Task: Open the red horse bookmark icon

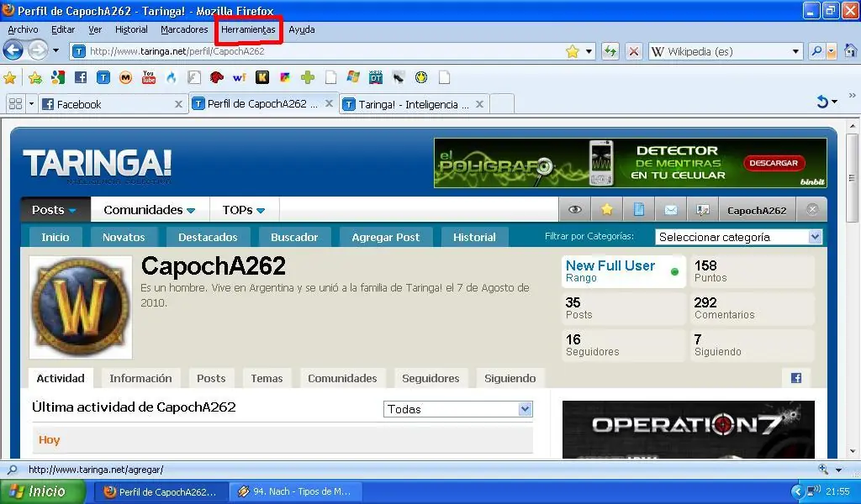Action: [x=216, y=77]
